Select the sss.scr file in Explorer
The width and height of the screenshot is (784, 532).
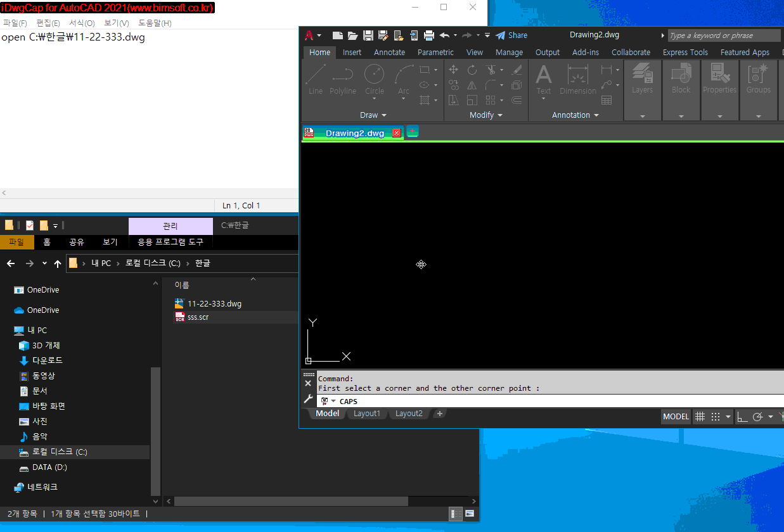[x=198, y=317]
